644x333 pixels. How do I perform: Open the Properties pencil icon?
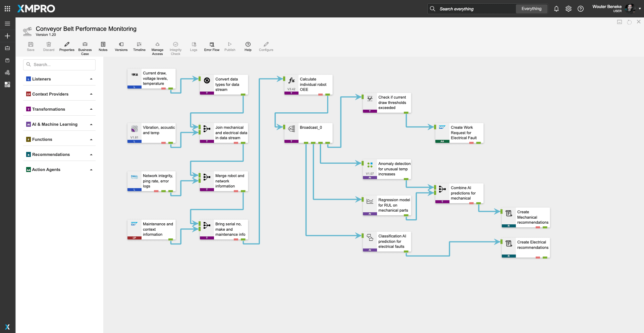(x=67, y=45)
